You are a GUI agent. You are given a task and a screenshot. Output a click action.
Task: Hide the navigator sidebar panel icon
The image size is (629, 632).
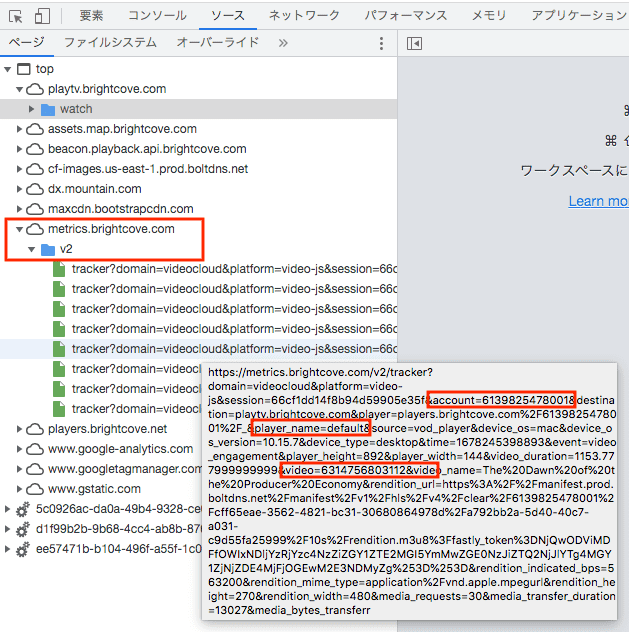[414, 43]
